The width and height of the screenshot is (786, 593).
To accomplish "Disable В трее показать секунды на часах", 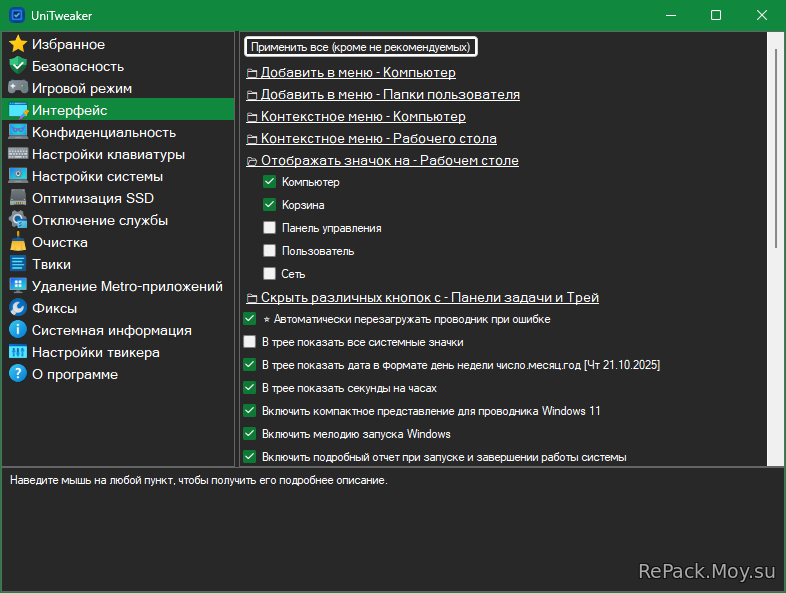I will 250,388.
